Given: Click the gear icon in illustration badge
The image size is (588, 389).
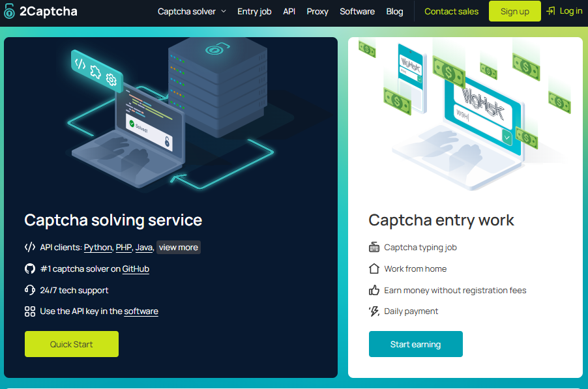Looking at the screenshot, I should point(111,80).
